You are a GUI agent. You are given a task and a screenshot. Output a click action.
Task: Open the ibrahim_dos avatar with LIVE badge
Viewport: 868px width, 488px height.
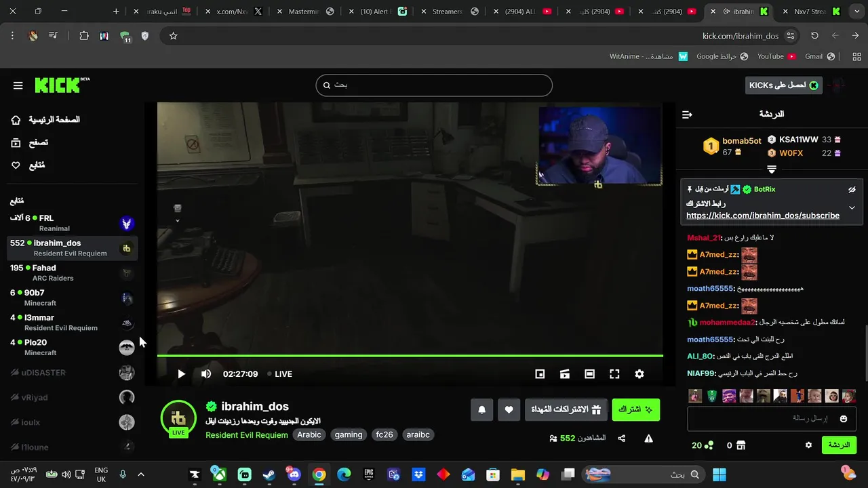pos(178,418)
